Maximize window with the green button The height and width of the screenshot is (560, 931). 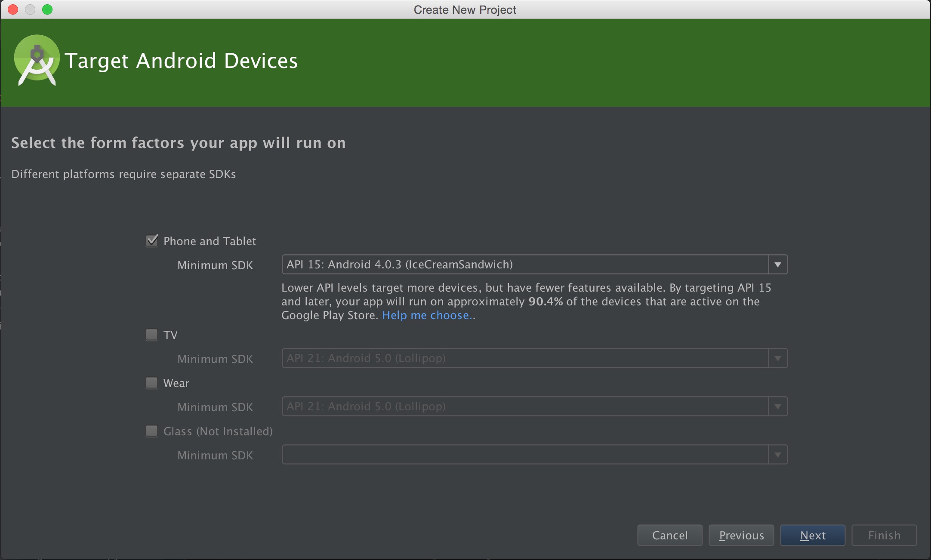pyautogui.click(x=47, y=9)
